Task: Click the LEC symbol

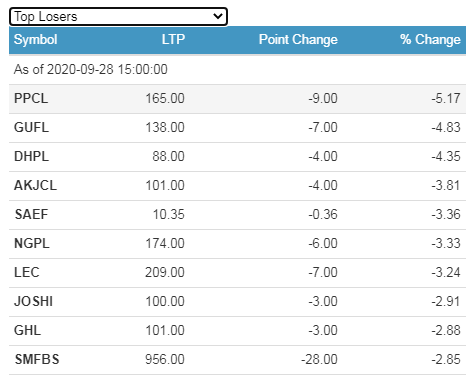Action: tap(27, 272)
